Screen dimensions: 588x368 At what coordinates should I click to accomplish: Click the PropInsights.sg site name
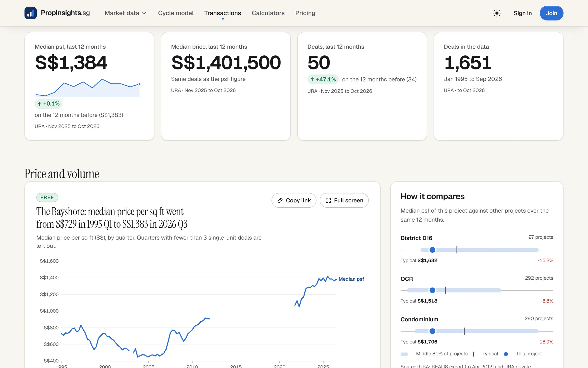coord(65,13)
